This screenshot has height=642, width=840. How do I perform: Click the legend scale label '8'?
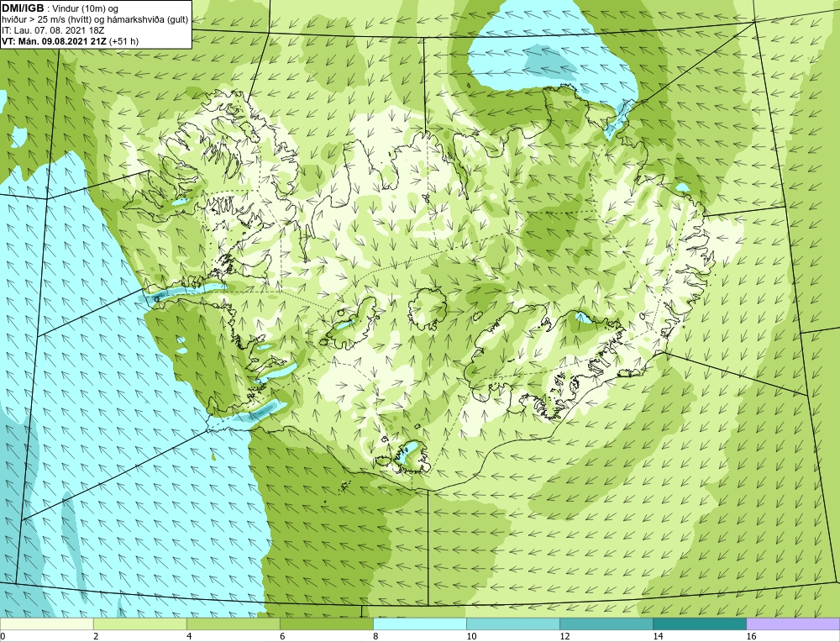click(x=375, y=636)
